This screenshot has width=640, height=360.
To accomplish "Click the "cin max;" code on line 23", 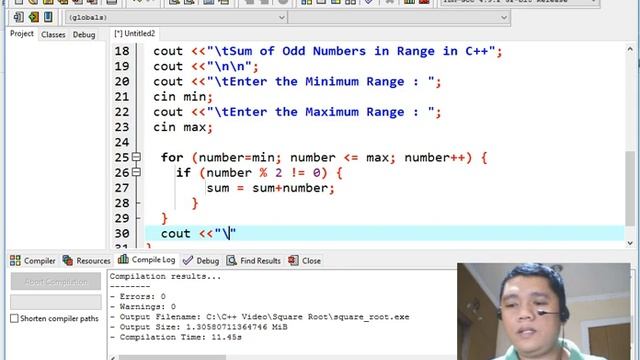I will [x=183, y=127].
